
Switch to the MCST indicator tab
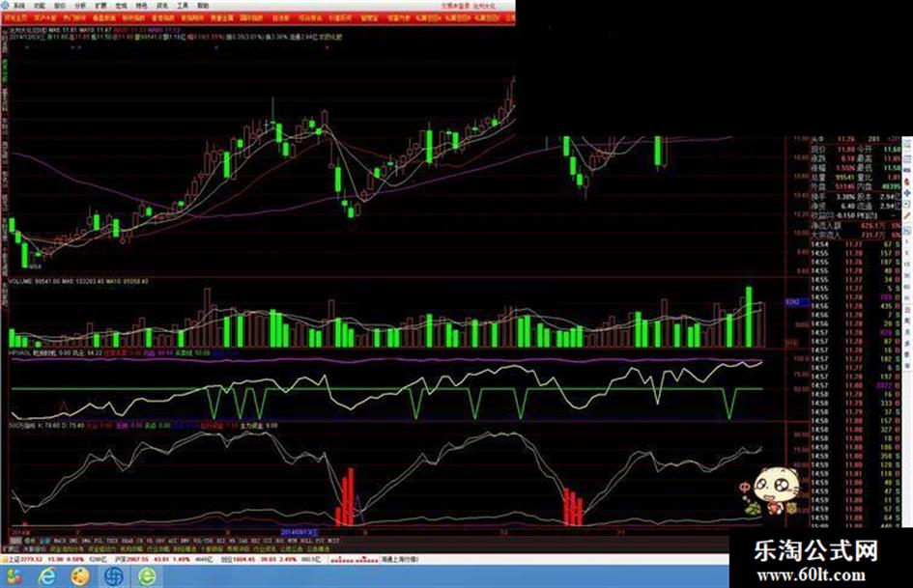pyautogui.click(x=333, y=541)
